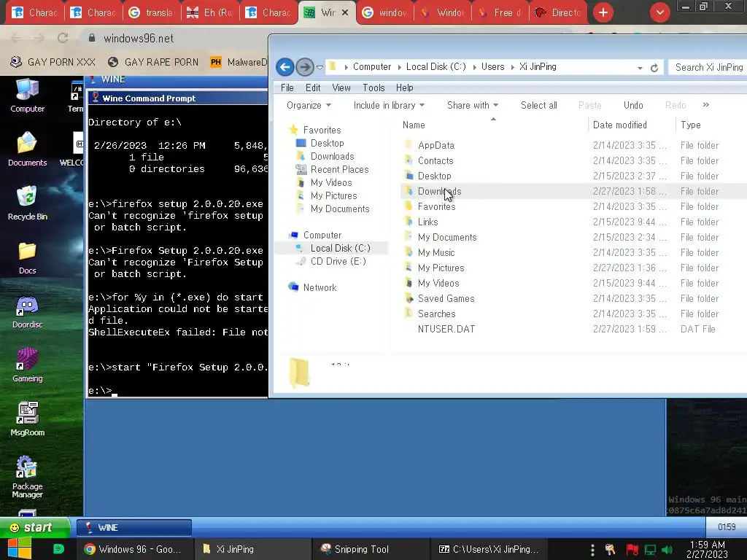Open Package Manager desktop shortcut
747x560 pixels.
[x=27, y=477]
